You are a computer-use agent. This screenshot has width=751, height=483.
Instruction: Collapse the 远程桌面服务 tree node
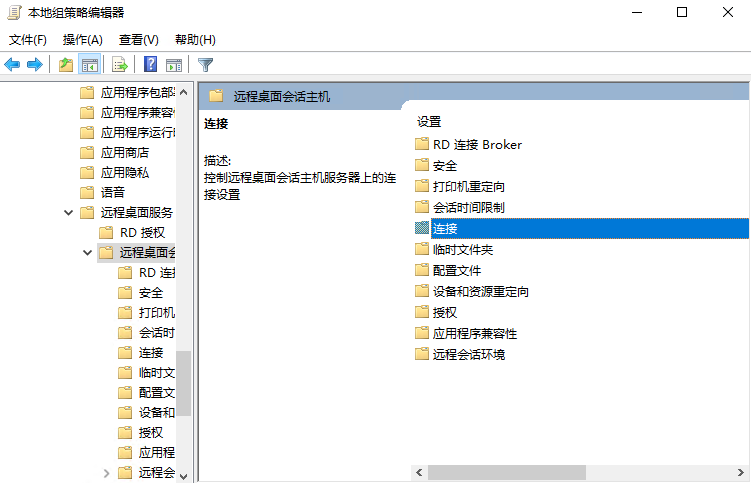click(68, 212)
